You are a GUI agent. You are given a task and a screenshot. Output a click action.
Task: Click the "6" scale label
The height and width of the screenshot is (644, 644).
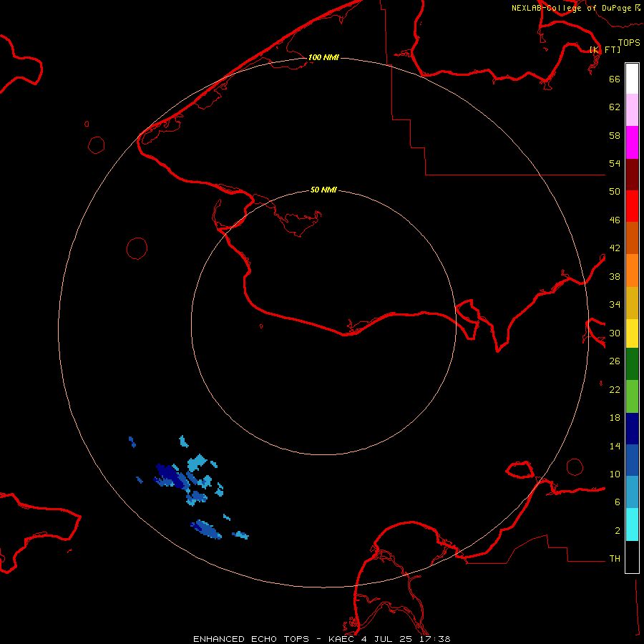618,502
